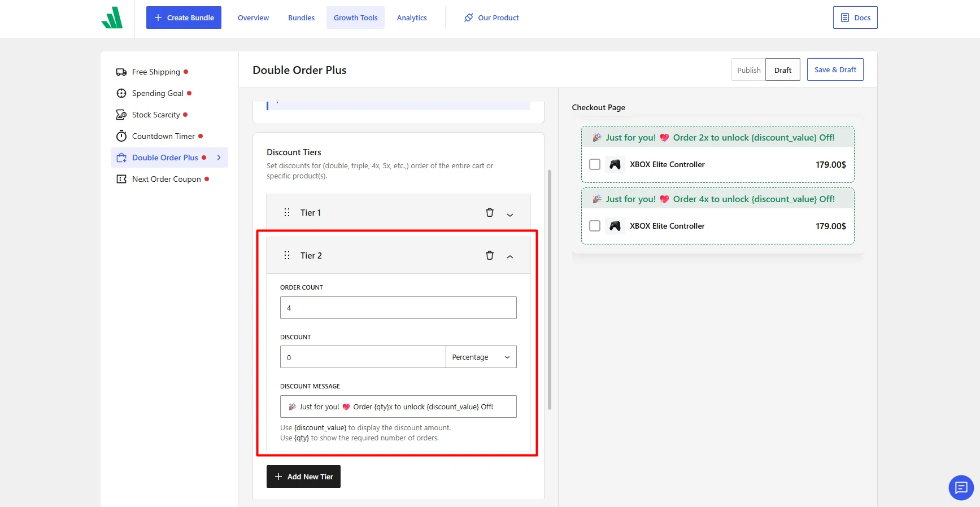Click the Double Order Plus bag icon
Image resolution: width=980 pixels, height=507 pixels.
[x=121, y=158]
